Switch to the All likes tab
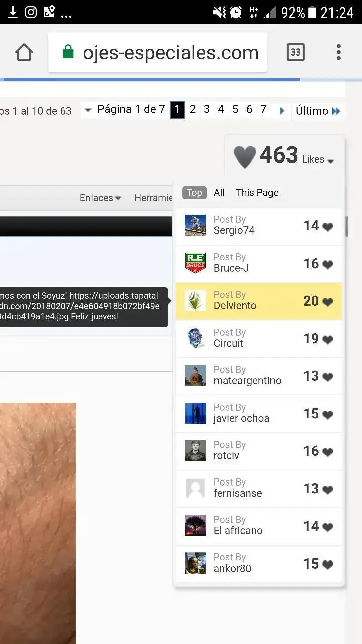362x644 pixels. [x=219, y=192]
